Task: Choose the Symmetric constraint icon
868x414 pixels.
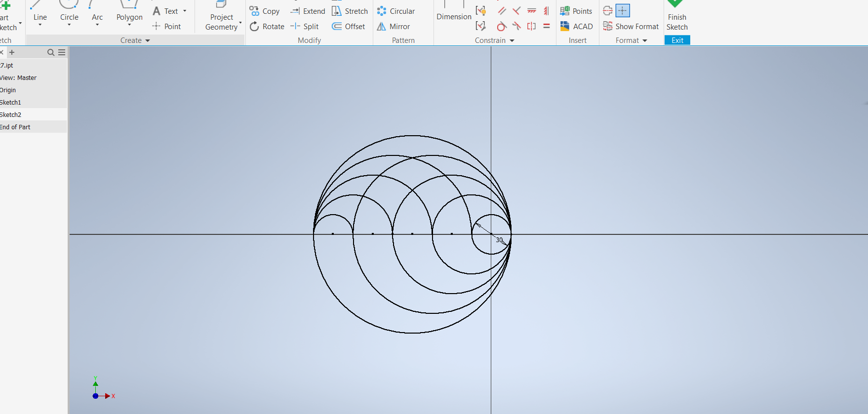Action: pyautogui.click(x=531, y=27)
